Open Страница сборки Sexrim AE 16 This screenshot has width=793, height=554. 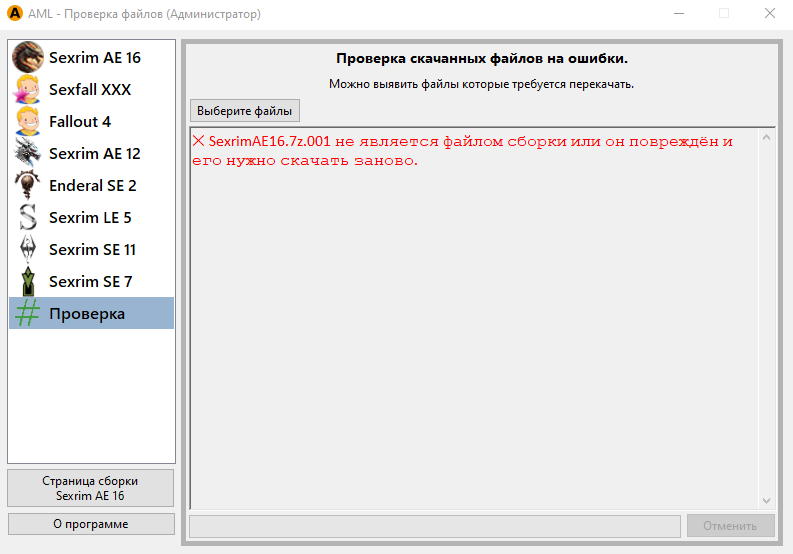click(90, 488)
